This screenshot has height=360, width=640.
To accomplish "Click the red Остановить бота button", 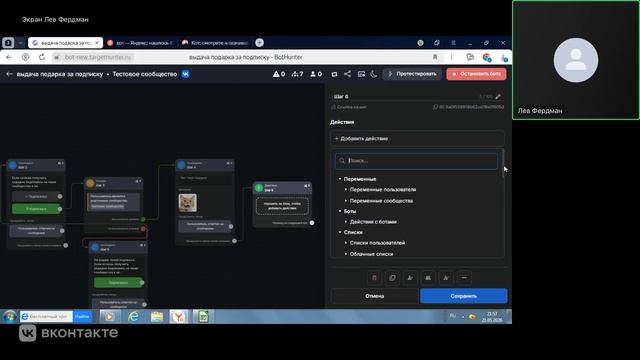I will tap(476, 74).
